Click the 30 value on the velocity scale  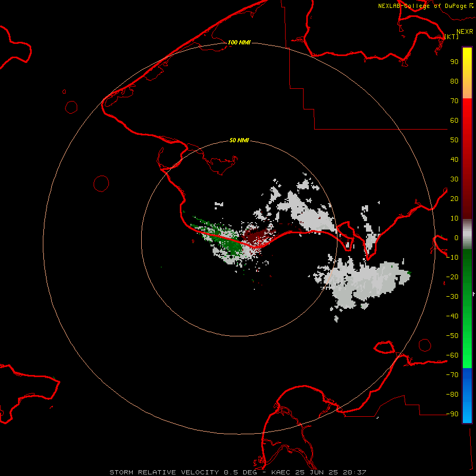pyautogui.click(x=454, y=179)
